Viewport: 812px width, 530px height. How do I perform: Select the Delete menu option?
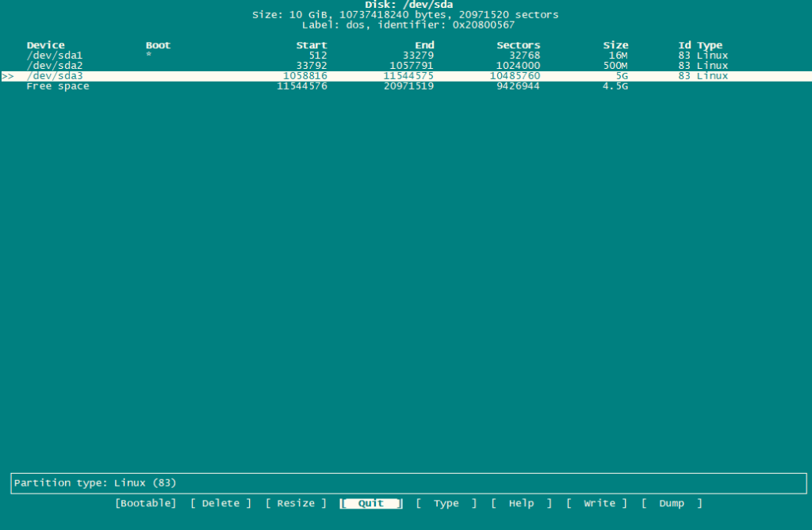coord(220,503)
